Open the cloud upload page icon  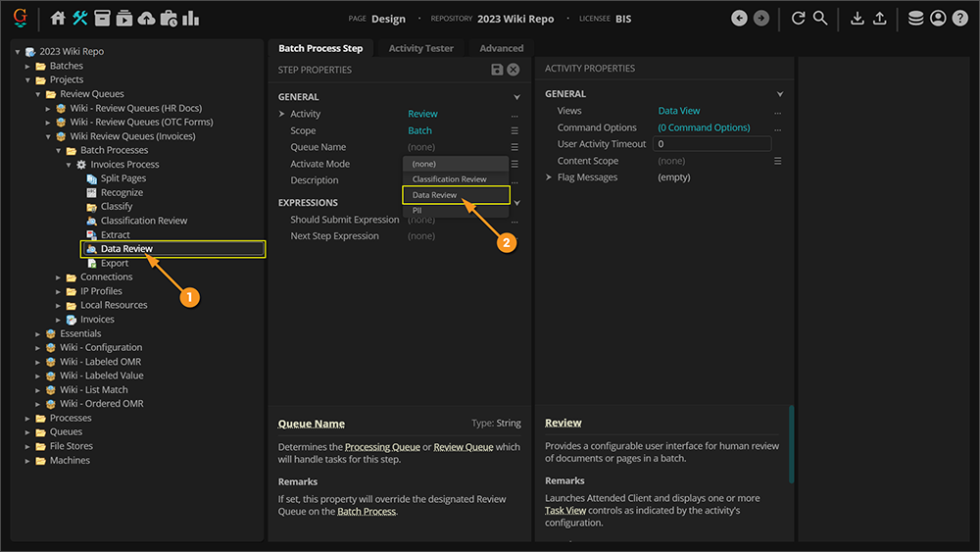pos(146,19)
